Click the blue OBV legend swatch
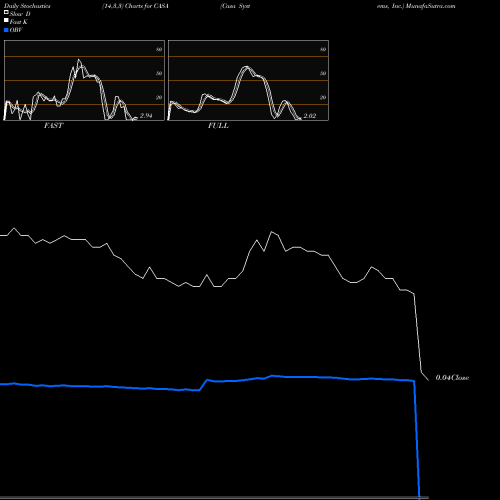 pyautogui.click(x=6, y=30)
